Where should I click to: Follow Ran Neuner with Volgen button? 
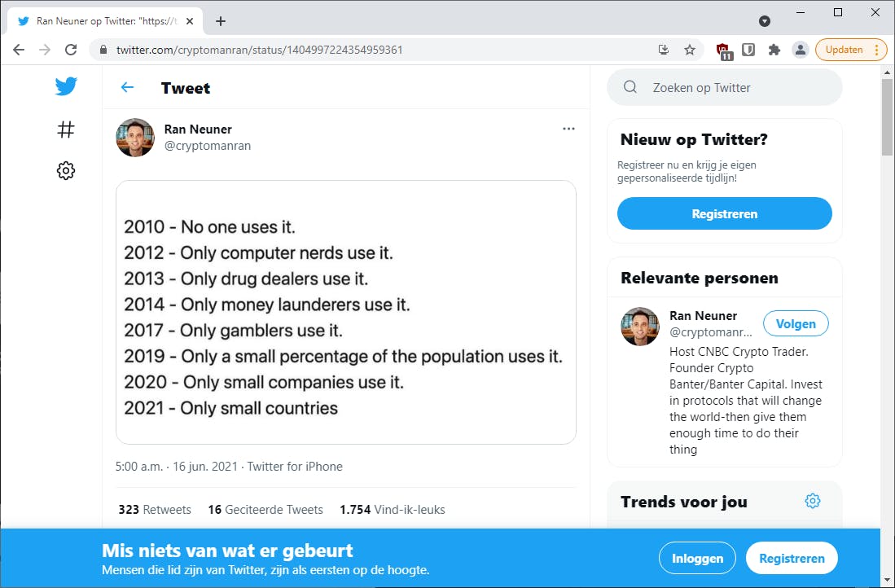click(x=796, y=323)
